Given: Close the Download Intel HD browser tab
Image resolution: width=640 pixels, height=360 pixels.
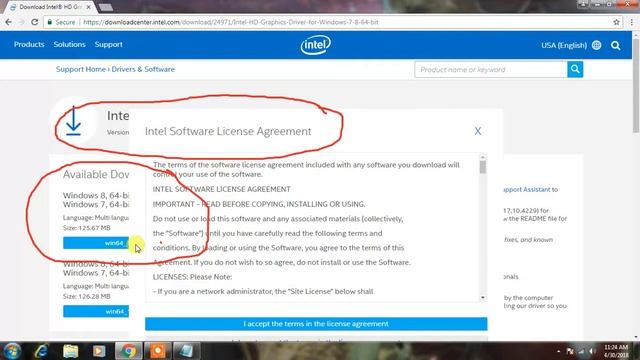Looking at the screenshot, I should tap(89, 7).
